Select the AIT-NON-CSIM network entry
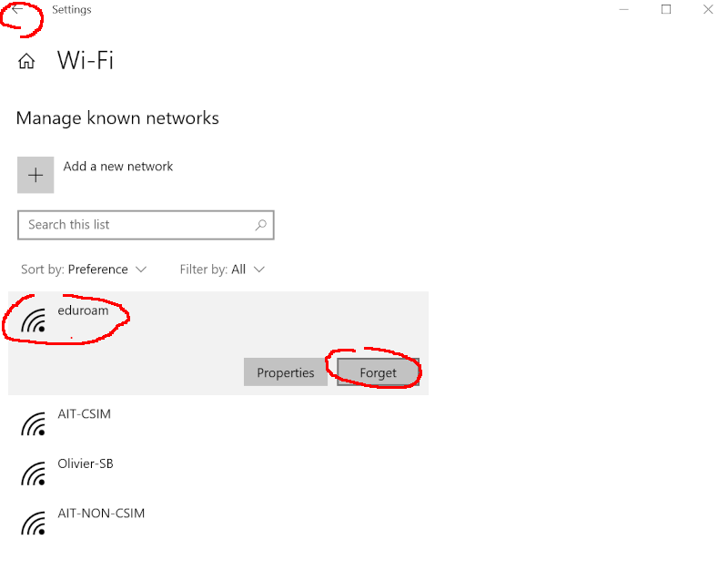 (x=218, y=523)
